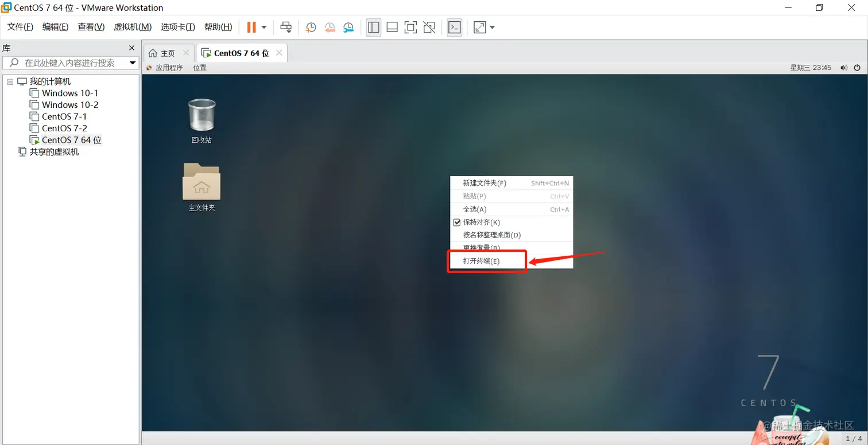Collapse the 我的计算机 tree node
This screenshot has height=445, width=868.
(10, 81)
